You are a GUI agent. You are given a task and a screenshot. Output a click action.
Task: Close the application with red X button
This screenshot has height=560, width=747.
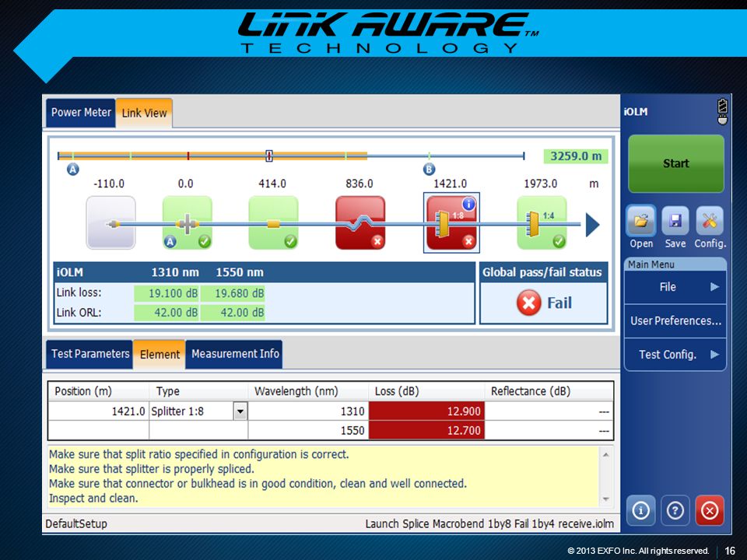click(x=710, y=510)
